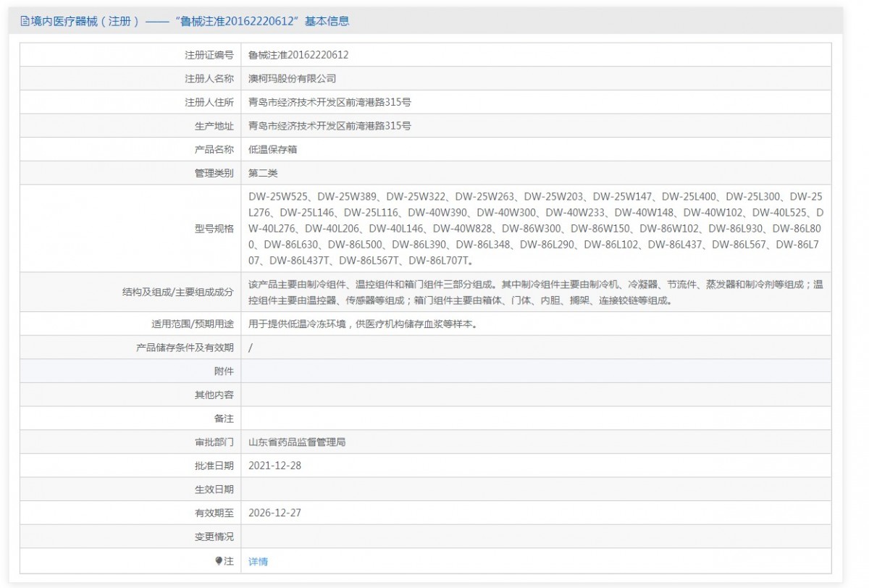
Task: Click the 注册证编号 label cell
Action: [x=130, y=54]
